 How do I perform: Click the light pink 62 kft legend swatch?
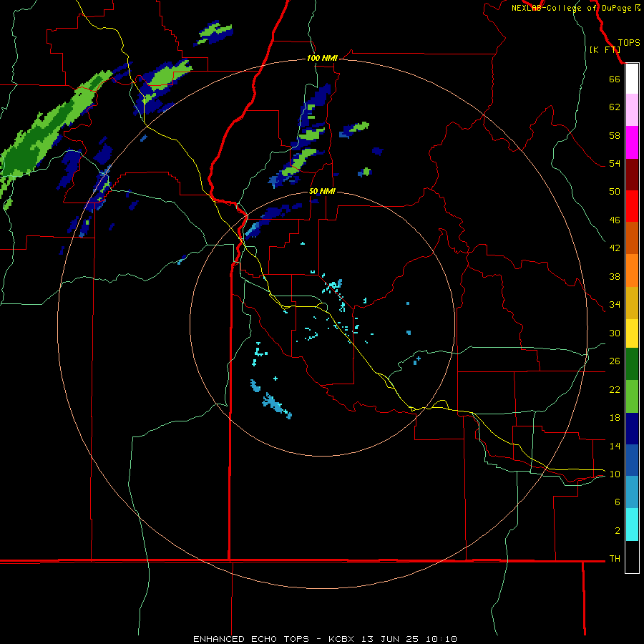tap(632, 109)
